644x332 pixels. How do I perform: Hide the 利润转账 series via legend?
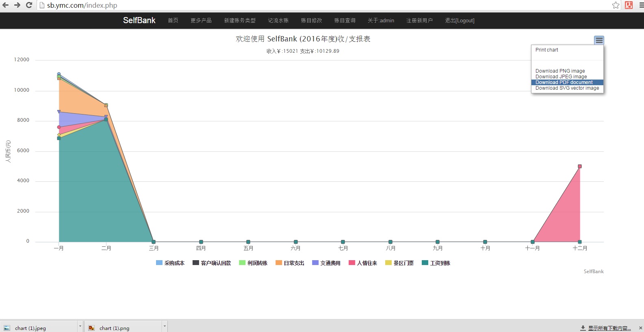pos(253,263)
